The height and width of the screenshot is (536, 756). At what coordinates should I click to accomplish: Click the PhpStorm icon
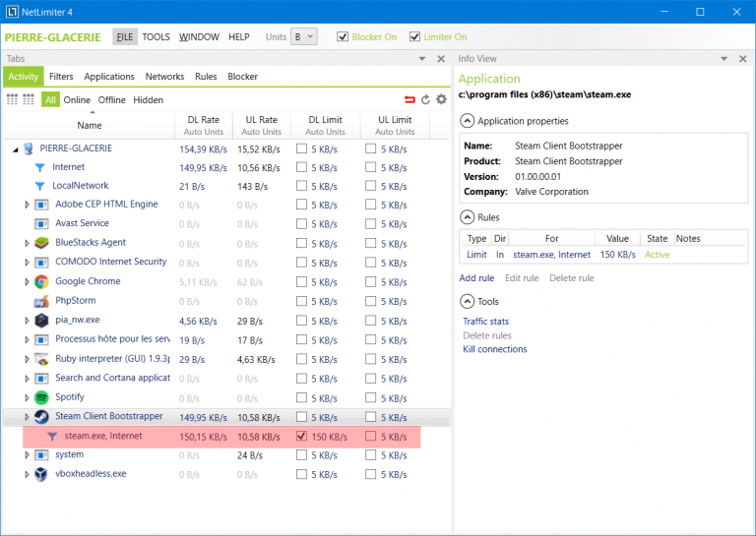click(x=41, y=301)
